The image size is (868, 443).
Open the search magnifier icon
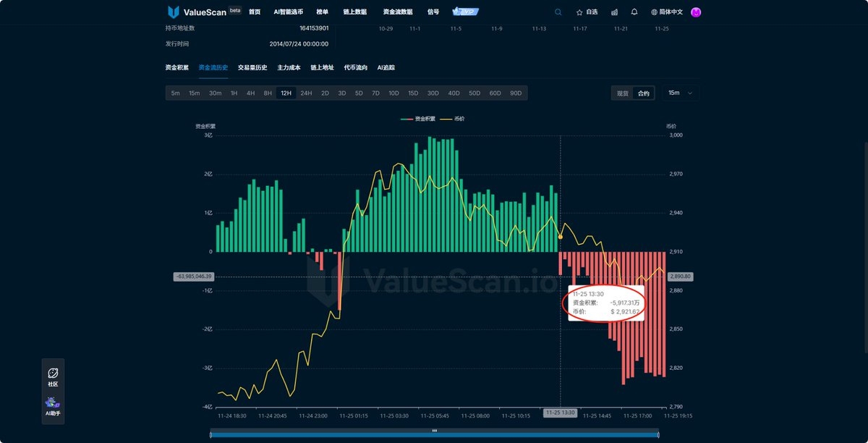click(558, 12)
